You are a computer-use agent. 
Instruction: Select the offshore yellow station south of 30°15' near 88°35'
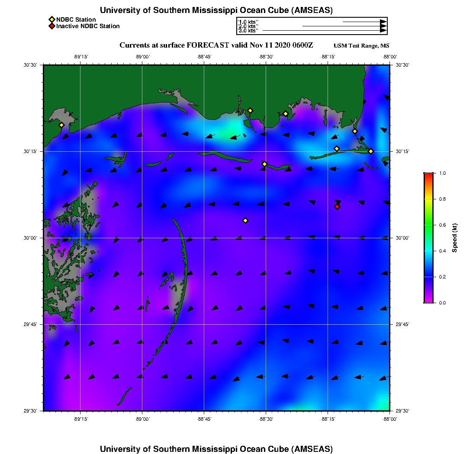tap(246, 221)
